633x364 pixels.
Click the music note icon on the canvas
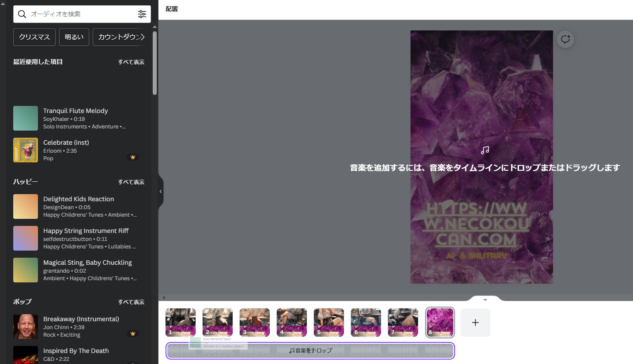pyautogui.click(x=485, y=150)
